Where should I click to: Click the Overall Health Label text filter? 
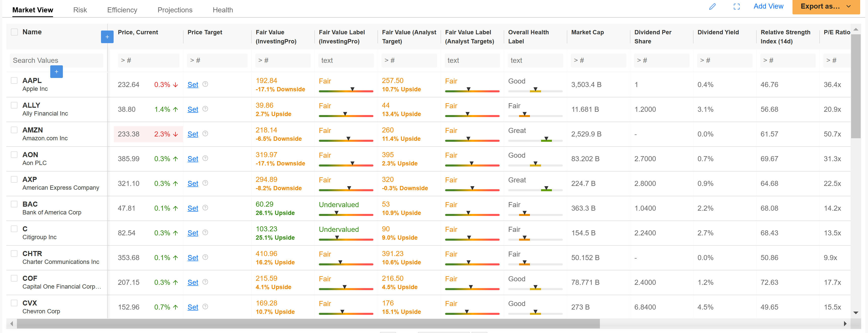(x=535, y=60)
